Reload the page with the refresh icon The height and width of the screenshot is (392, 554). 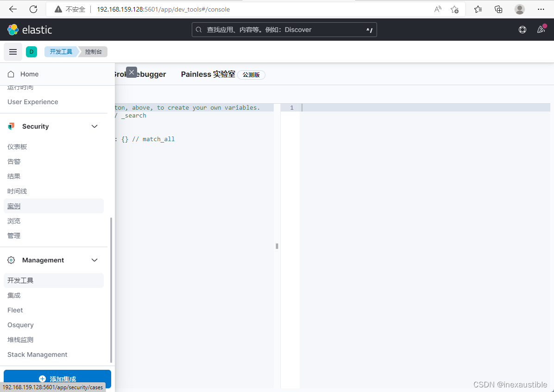[33, 9]
